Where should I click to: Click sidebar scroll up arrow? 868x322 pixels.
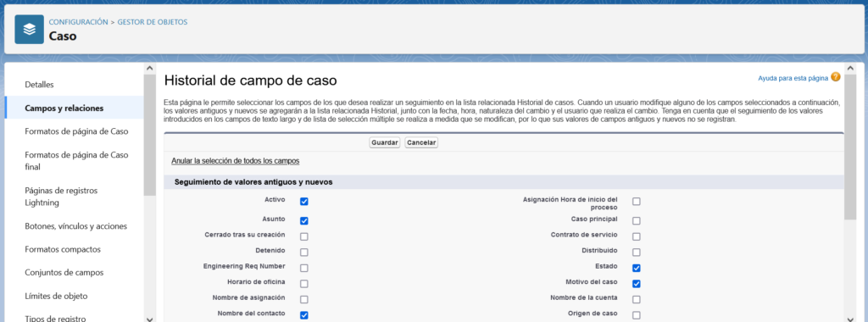point(149,68)
